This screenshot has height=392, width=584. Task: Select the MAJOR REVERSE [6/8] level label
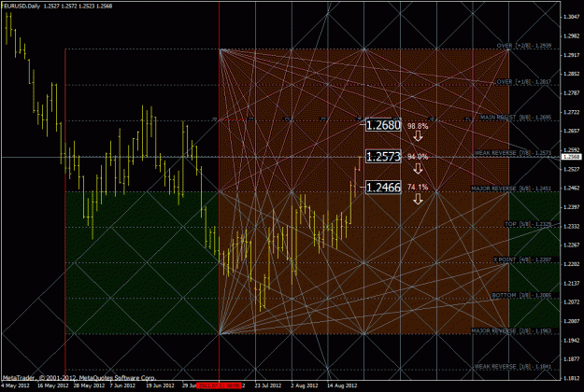click(x=511, y=189)
